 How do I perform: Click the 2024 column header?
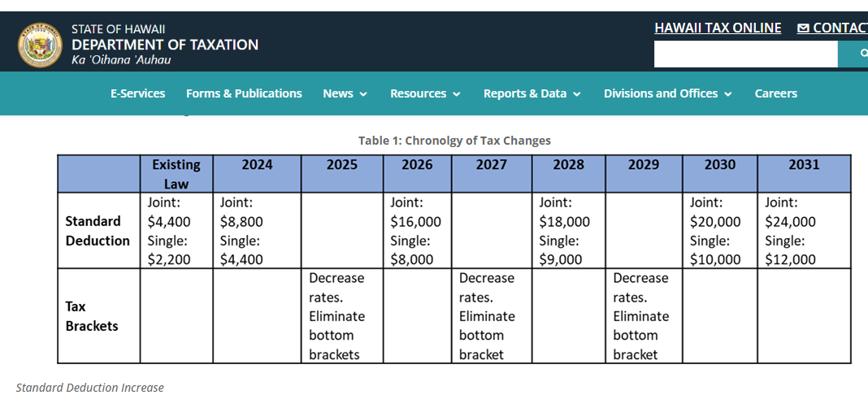pos(257,165)
